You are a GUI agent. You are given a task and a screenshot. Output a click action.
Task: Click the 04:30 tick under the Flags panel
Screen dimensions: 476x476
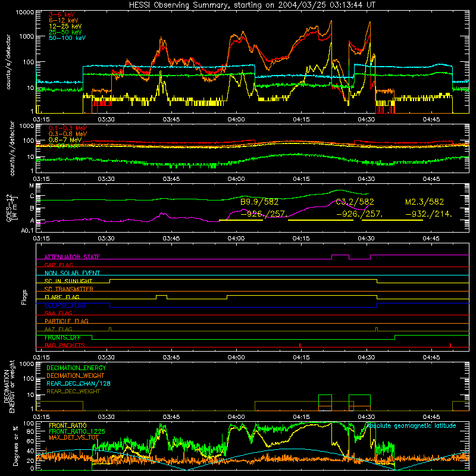coord(367,358)
